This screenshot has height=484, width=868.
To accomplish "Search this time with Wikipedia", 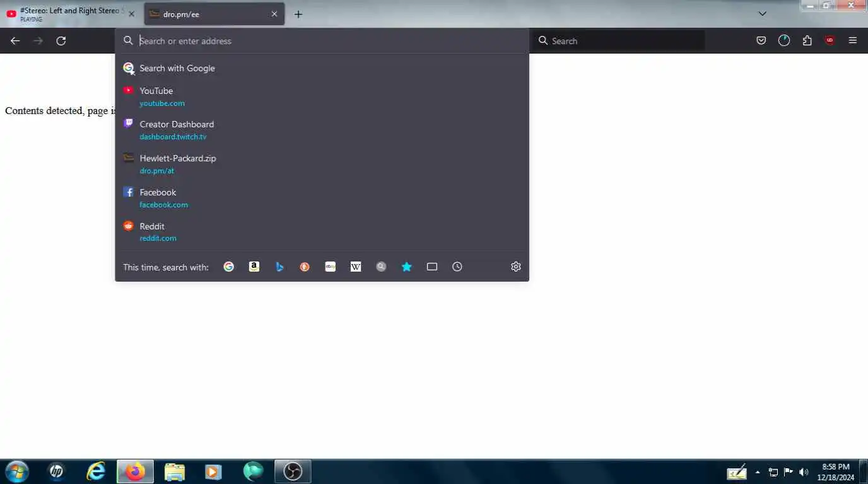I will pyautogui.click(x=356, y=267).
